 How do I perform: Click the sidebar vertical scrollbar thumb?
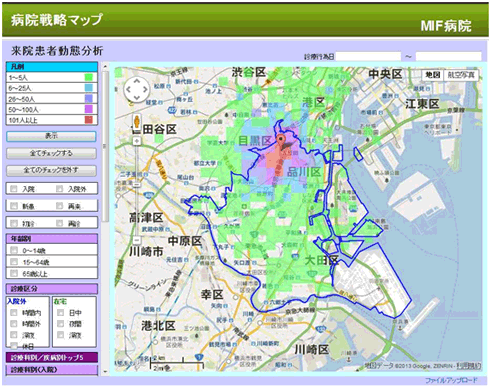105,147
